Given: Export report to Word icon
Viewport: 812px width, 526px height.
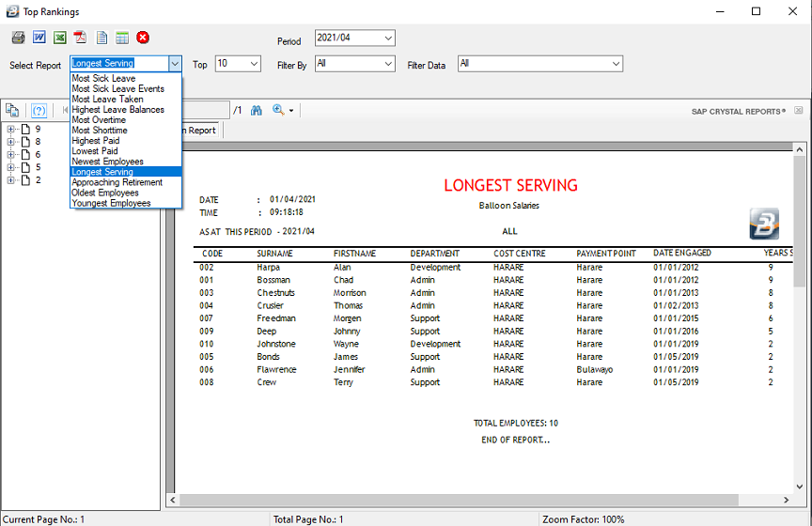Looking at the screenshot, I should click(x=39, y=38).
